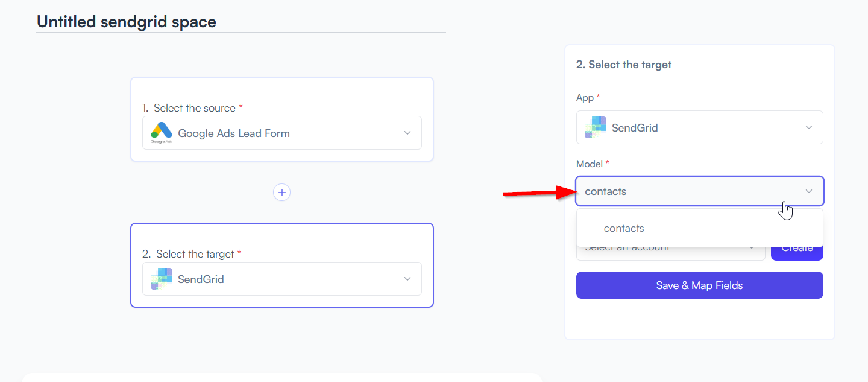The height and width of the screenshot is (382, 868).
Task: Collapse the Model contacts dropdown chevron
Action: click(x=809, y=191)
